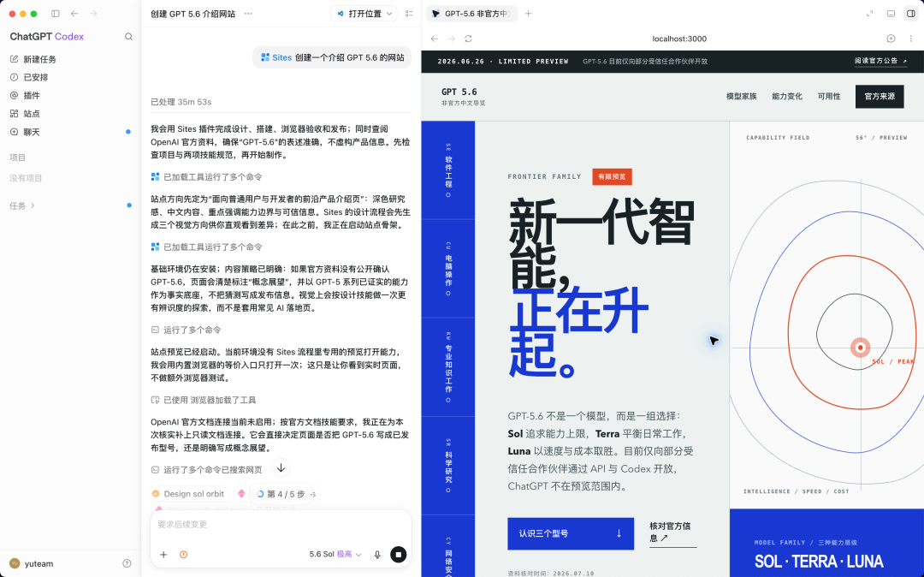Click the 官方来源 button
The height and width of the screenshot is (577, 924).
(x=880, y=97)
